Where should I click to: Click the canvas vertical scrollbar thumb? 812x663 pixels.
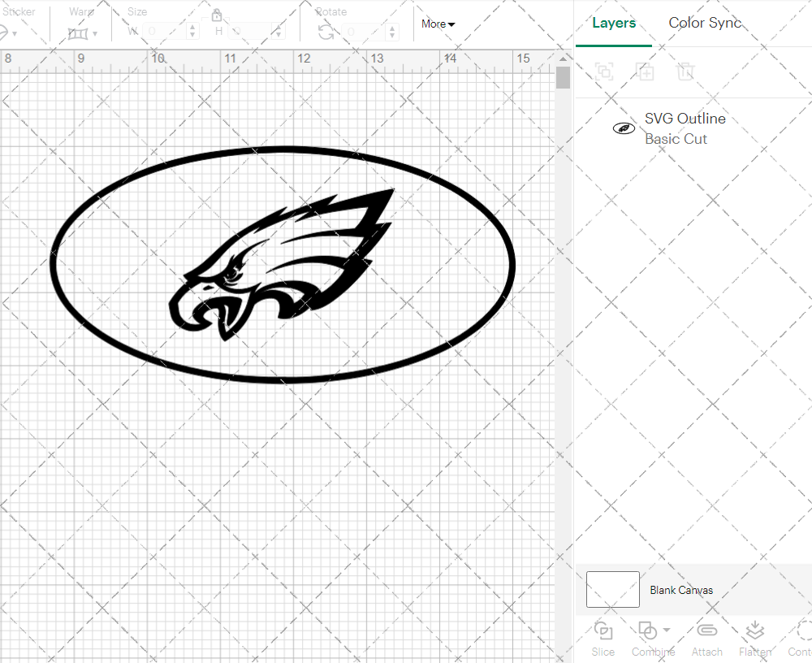pyautogui.click(x=563, y=77)
